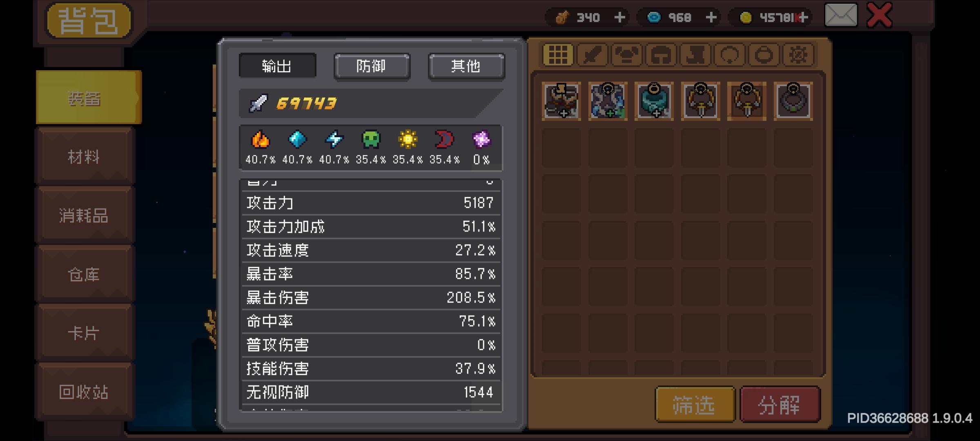Filter inventory by armor icon
980x441 pixels.
point(627,54)
